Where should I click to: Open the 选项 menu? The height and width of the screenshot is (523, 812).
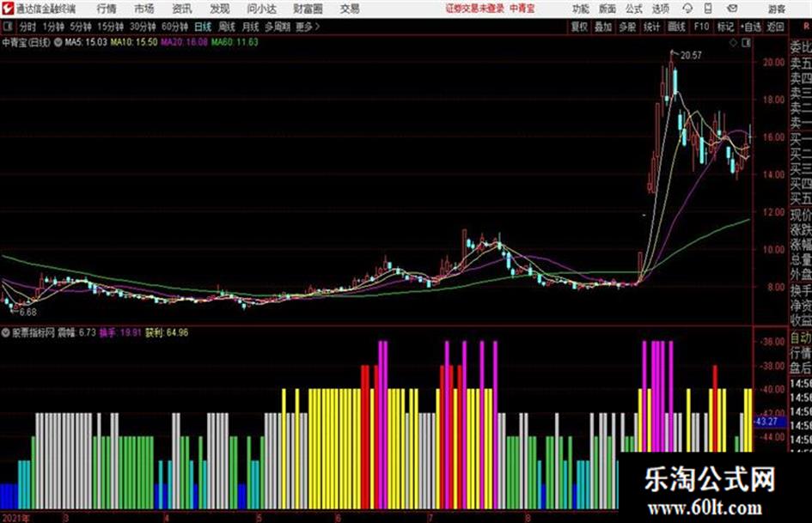(x=660, y=9)
